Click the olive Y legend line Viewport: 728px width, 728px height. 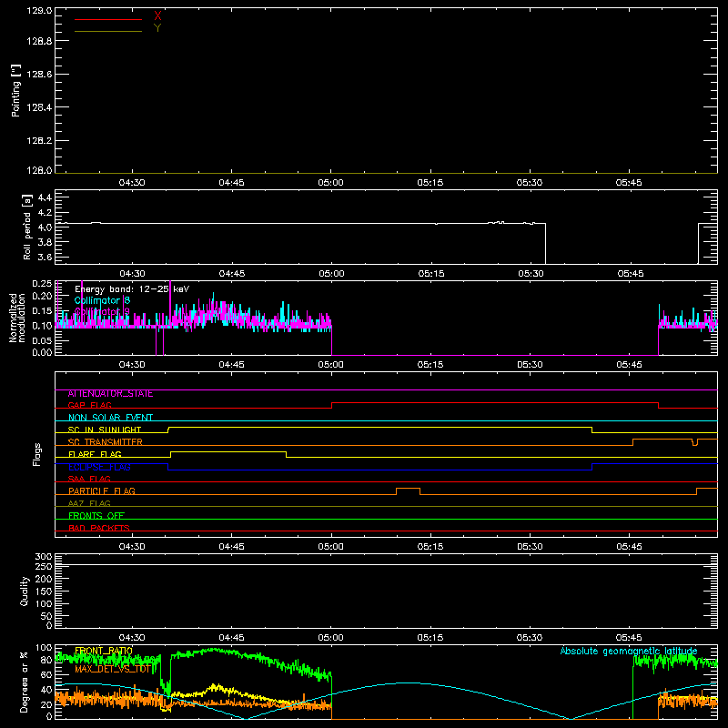(108, 32)
